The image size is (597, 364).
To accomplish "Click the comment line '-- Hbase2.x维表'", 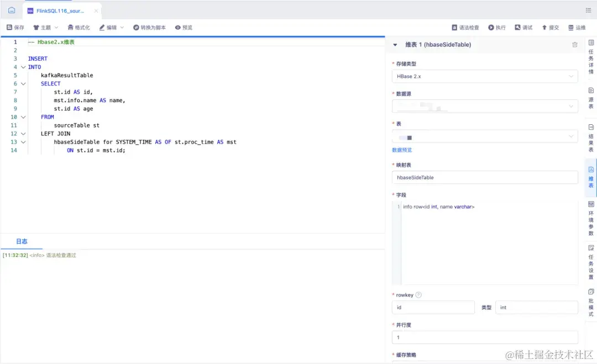I will (x=51, y=42).
